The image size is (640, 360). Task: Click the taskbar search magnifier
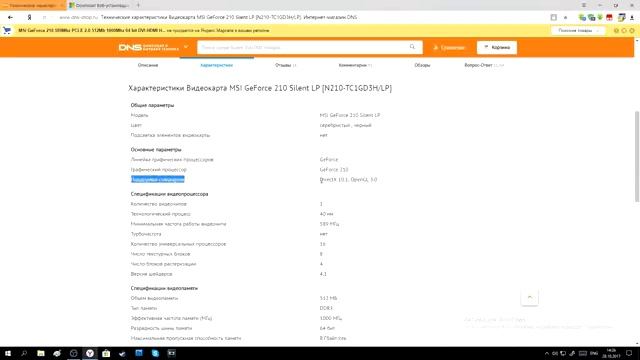click(x=24, y=353)
